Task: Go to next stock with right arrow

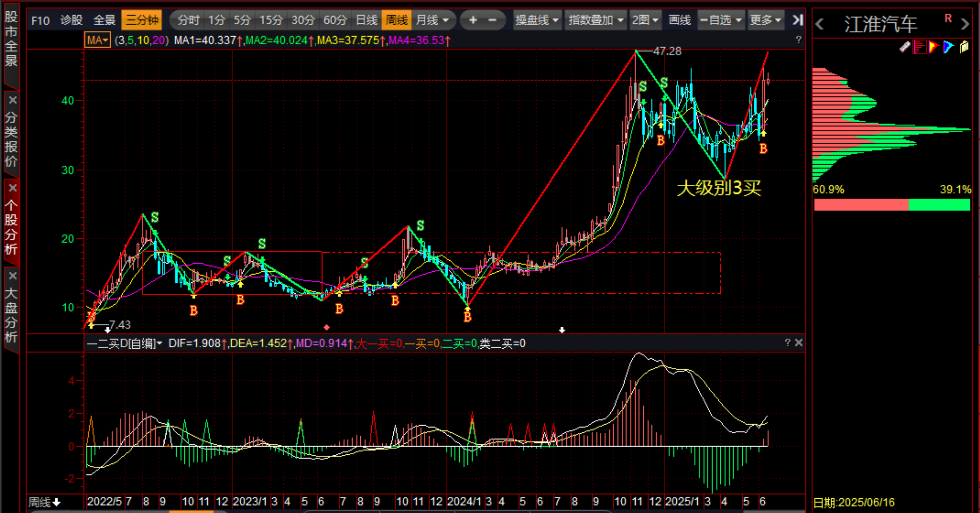Action: tap(965, 24)
